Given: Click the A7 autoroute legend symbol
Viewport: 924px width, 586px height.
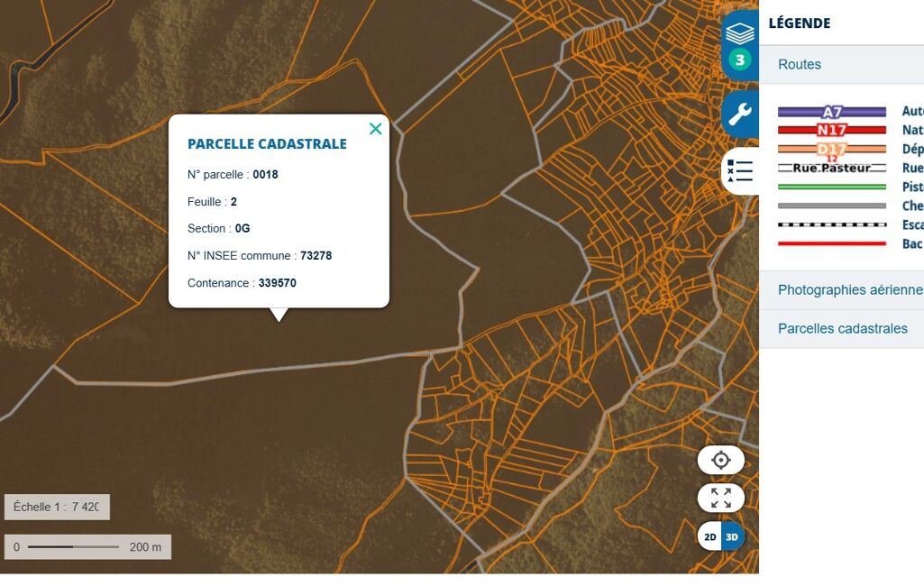Looking at the screenshot, I should [x=831, y=112].
